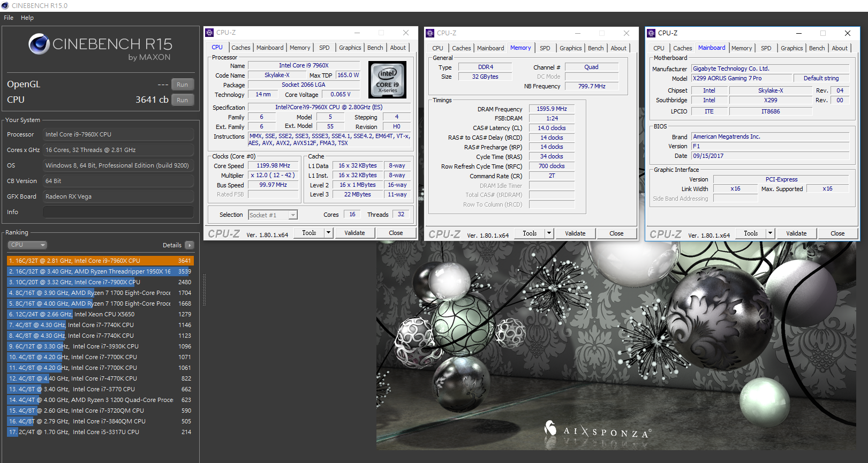Screen dimensions: 868x463
Task: Click the Processor field Intel Core i9-7960X CPU
Action: [118, 134]
